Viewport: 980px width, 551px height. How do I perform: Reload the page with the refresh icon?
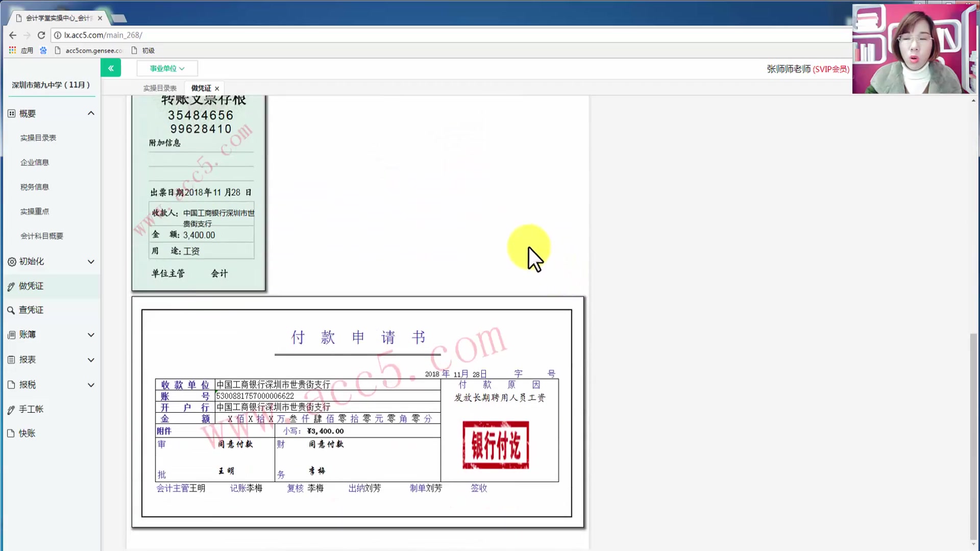(x=41, y=35)
